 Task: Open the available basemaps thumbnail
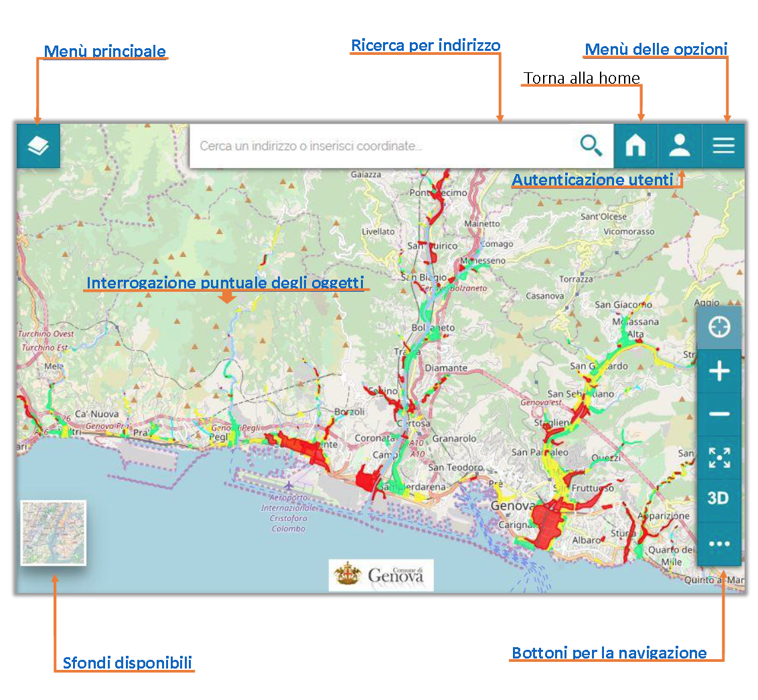click(x=53, y=533)
